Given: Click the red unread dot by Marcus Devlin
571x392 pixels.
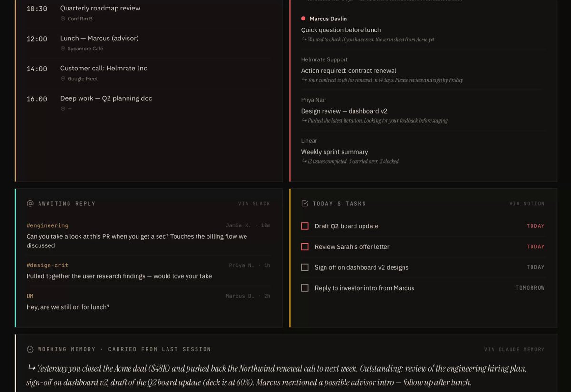Looking at the screenshot, I should pos(303,19).
